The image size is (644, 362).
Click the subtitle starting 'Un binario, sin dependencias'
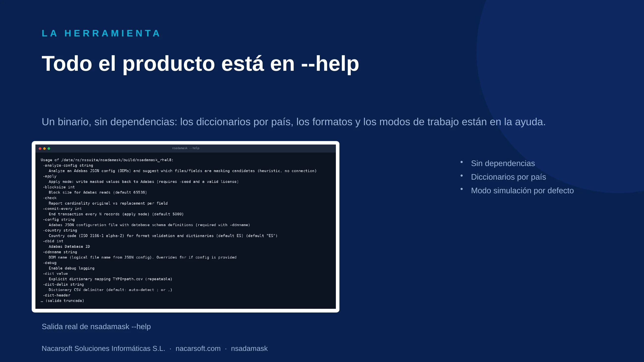[x=294, y=122]
